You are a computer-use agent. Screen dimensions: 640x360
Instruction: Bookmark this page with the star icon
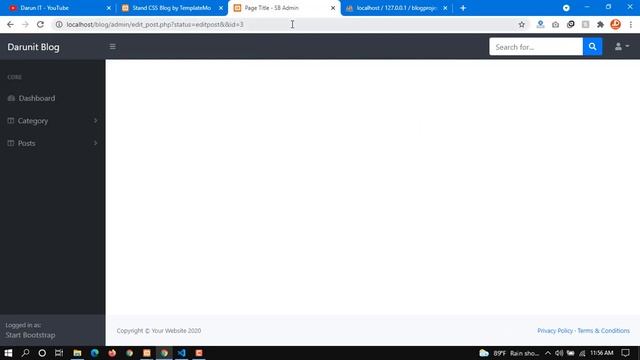point(522,24)
